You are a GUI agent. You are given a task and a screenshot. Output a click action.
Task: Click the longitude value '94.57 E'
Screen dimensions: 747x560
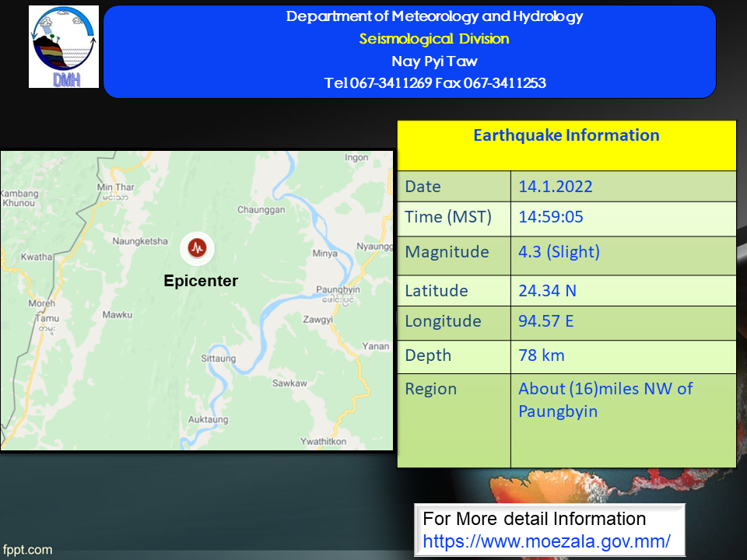pos(546,321)
